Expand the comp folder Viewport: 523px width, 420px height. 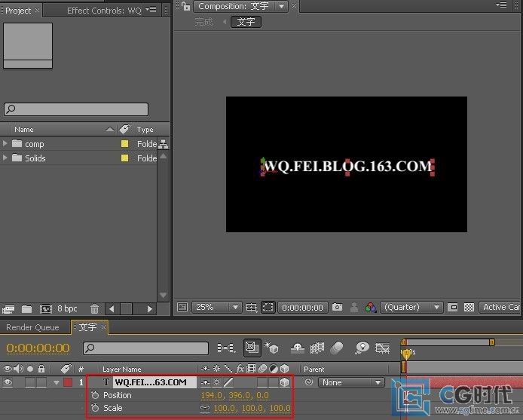[x=5, y=143]
